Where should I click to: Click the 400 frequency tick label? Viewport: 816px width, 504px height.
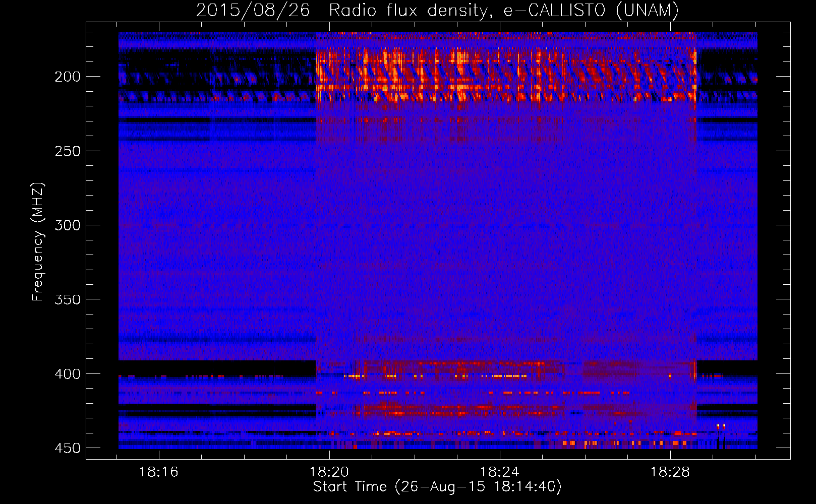pyautogui.click(x=67, y=374)
